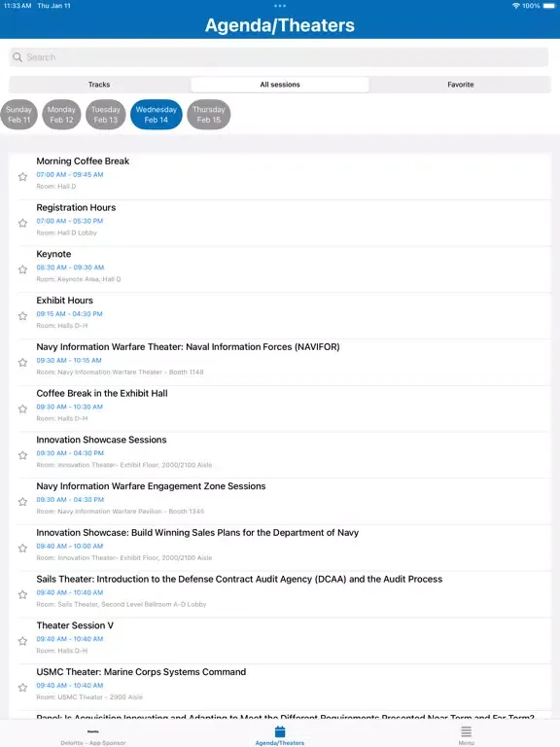Check the Wi-Fi status icon
The width and height of the screenshot is (560, 747).
(515, 6)
